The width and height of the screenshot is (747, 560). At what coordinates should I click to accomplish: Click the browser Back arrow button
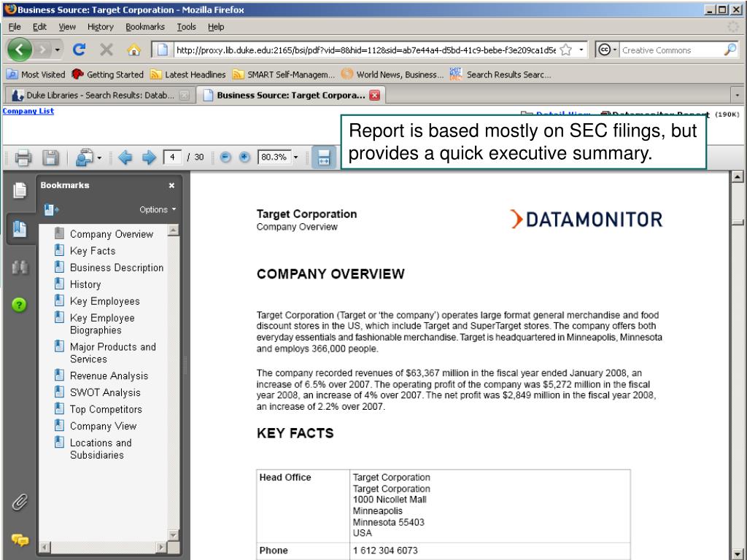(20, 50)
